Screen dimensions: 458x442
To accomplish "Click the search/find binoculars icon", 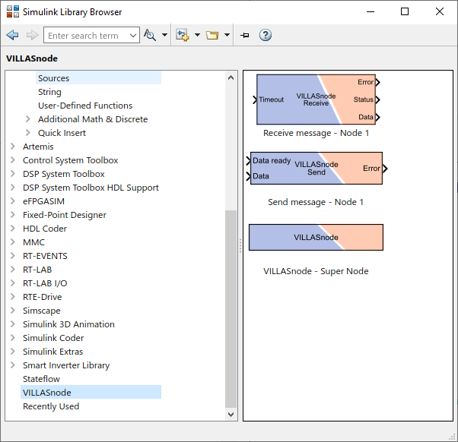I will [150, 35].
